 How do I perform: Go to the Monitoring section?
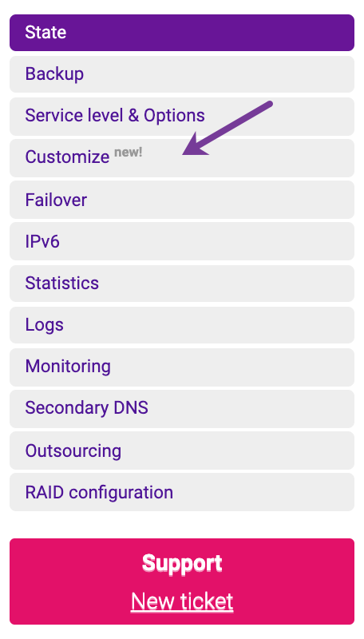click(182, 367)
